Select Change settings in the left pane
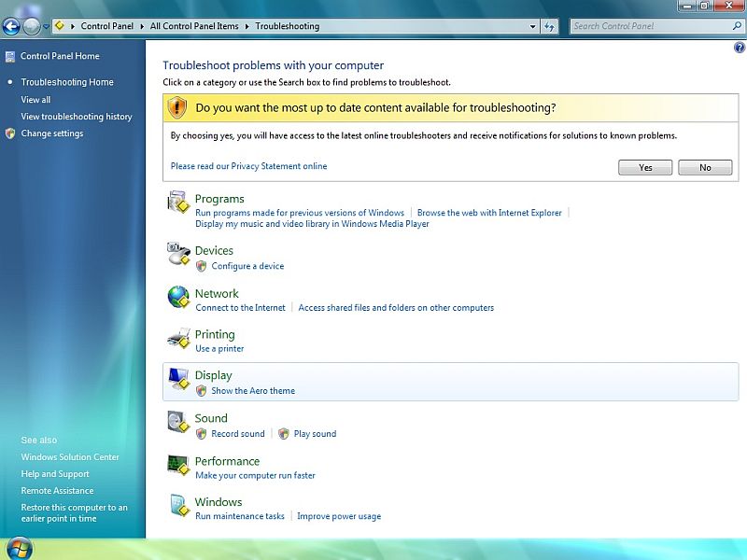Image resolution: width=747 pixels, height=560 pixels. tap(52, 133)
